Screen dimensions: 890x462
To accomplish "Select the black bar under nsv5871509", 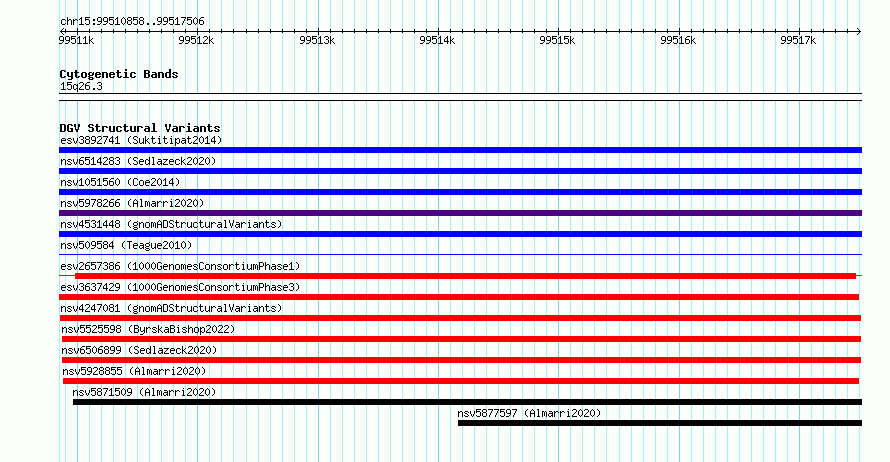I will pos(468,402).
